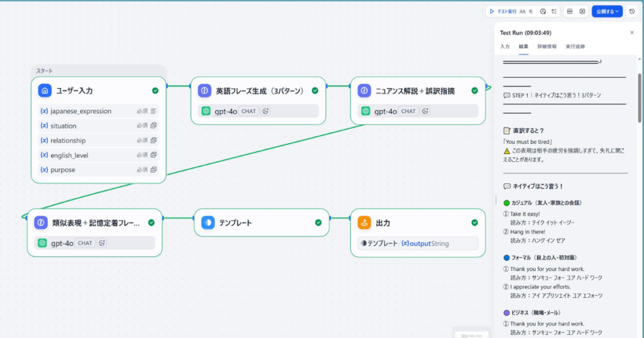Expand the 公開する publish dropdown
This screenshot has width=644, height=338.
point(607,11)
